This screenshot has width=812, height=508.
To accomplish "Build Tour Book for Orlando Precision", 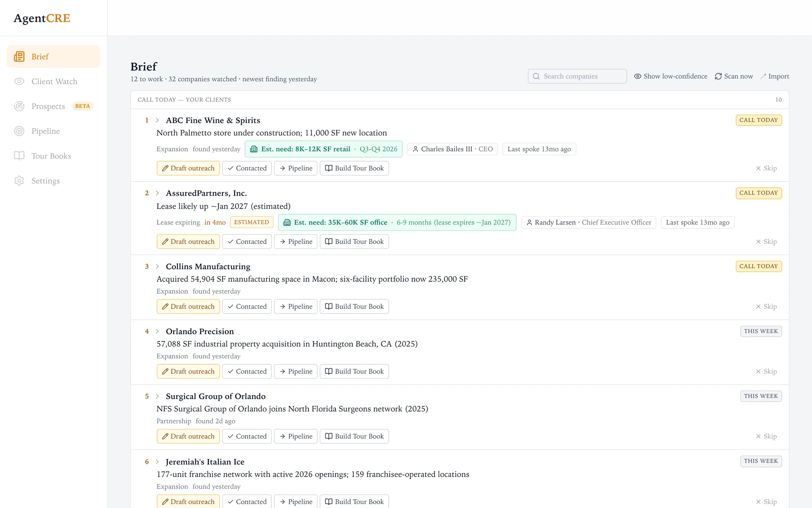I will (354, 372).
